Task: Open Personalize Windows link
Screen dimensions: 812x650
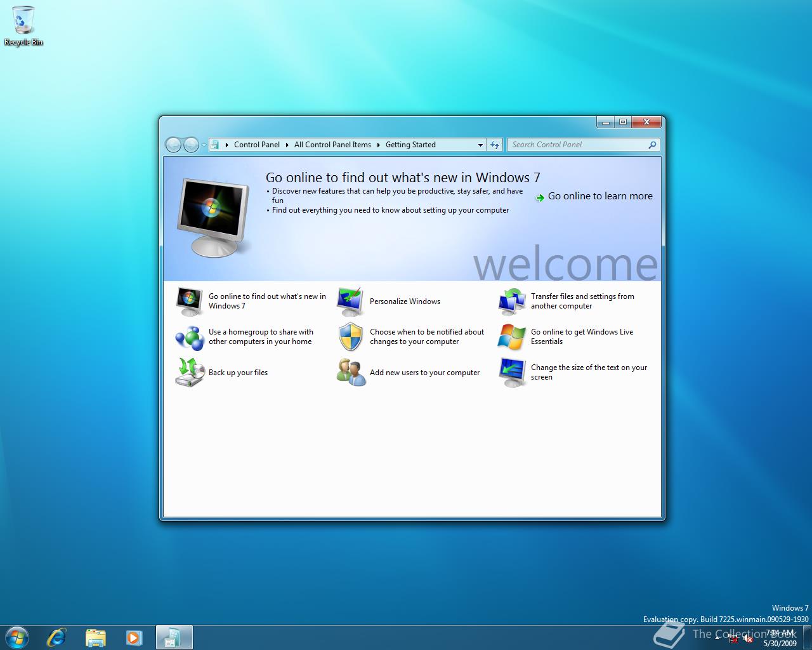Action: click(405, 302)
